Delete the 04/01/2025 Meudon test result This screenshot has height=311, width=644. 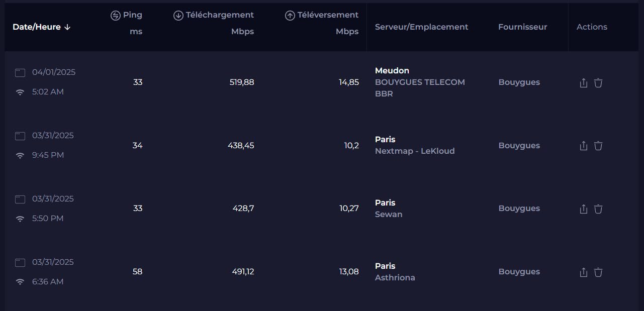click(598, 83)
